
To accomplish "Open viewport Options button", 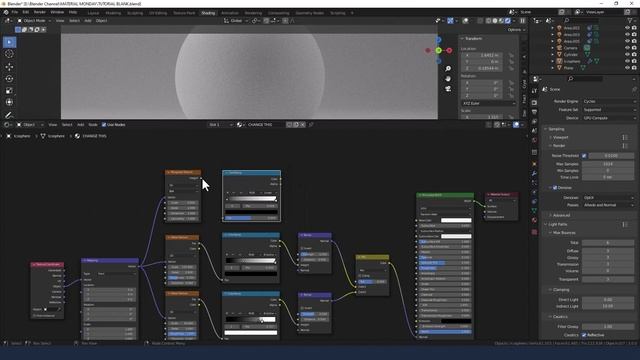I will coord(516,30).
